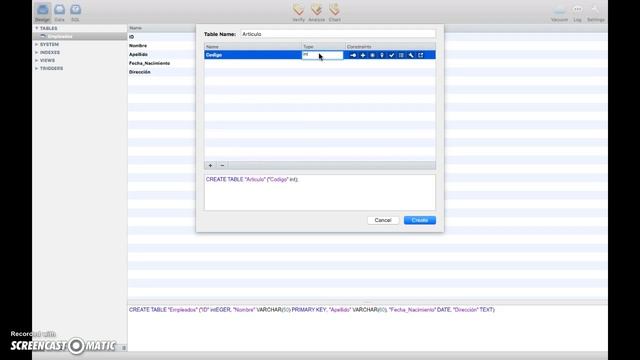Click the Create button in dialog

(x=420, y=220)
